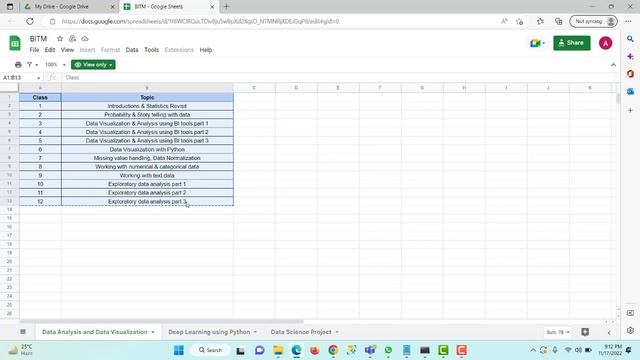The height and width of the screenshot is (360, 640).
Task: Open the Google Meet call icon
Action: [535, 43]
